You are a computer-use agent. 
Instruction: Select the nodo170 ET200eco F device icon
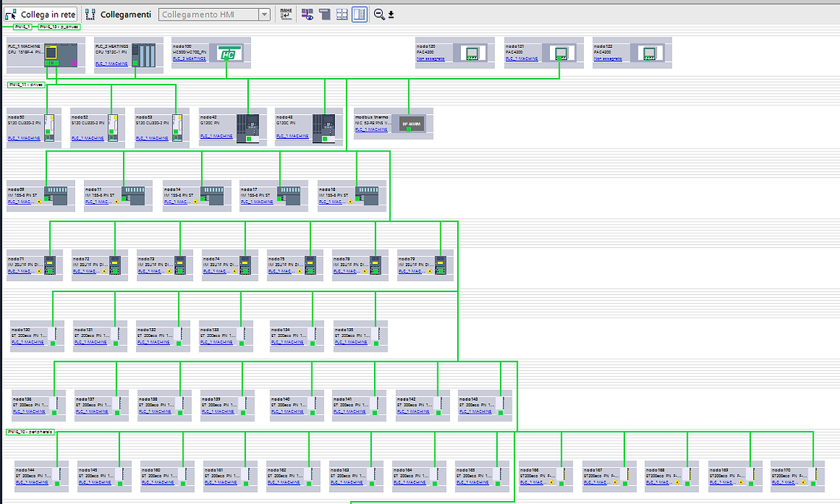pyautogui.click(x=813, y=477)
